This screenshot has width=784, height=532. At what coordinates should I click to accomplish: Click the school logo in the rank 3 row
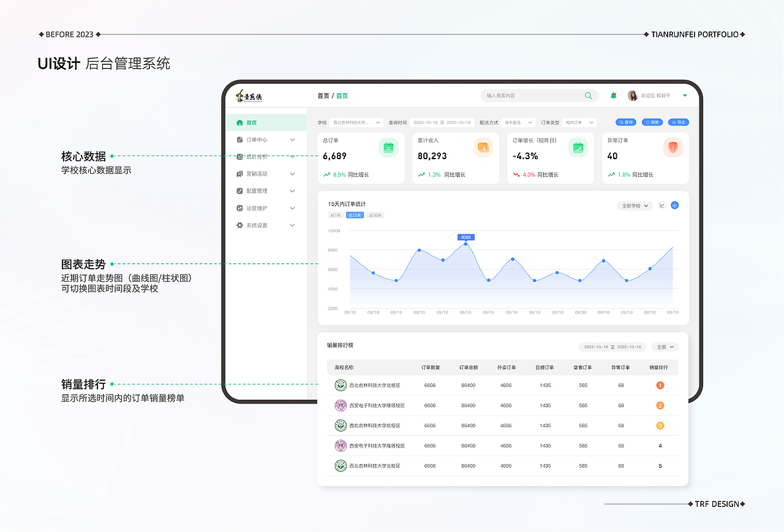[341, 425]
